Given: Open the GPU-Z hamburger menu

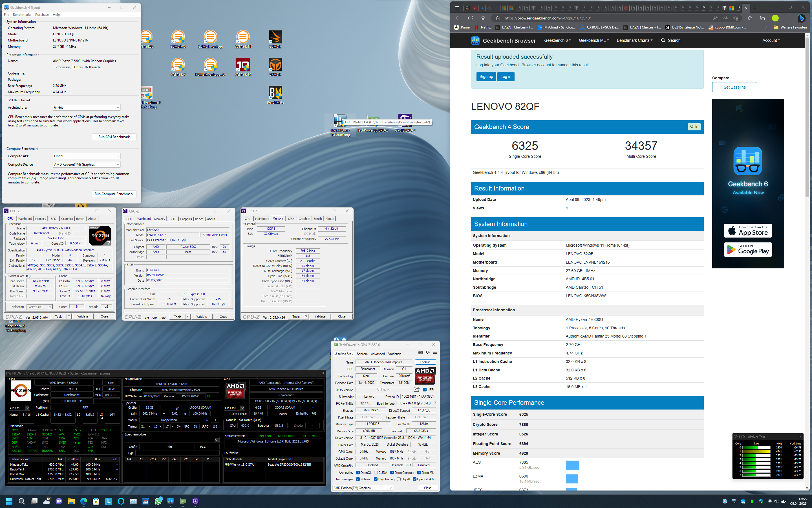Looking at the screenshot, I should coord(435,352).
